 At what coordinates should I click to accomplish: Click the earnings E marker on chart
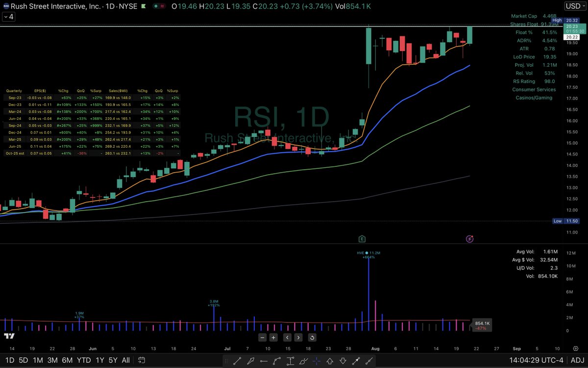pyautogui.click(x=362, y=239)
